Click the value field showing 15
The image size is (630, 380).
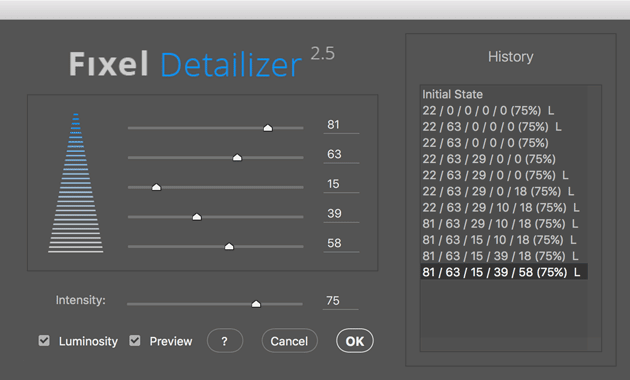click(341, 184)
